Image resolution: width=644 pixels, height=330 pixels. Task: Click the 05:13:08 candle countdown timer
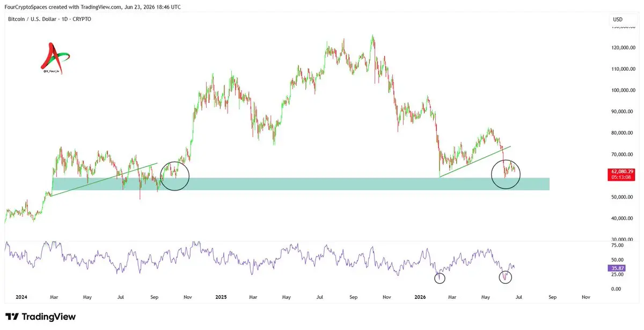pos(621,178)
